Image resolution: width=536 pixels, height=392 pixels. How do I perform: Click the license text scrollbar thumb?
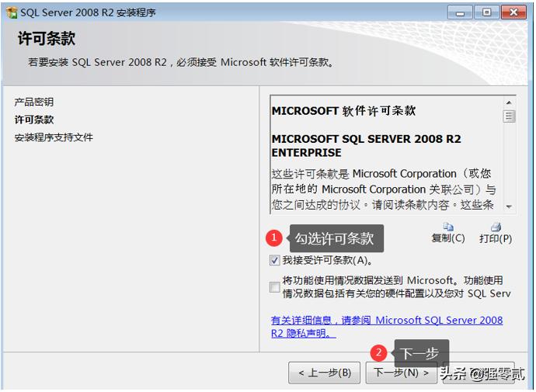click(509, 116)
